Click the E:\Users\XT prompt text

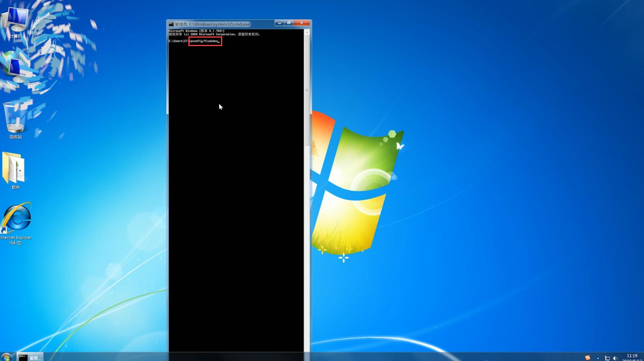coord(179,41)
